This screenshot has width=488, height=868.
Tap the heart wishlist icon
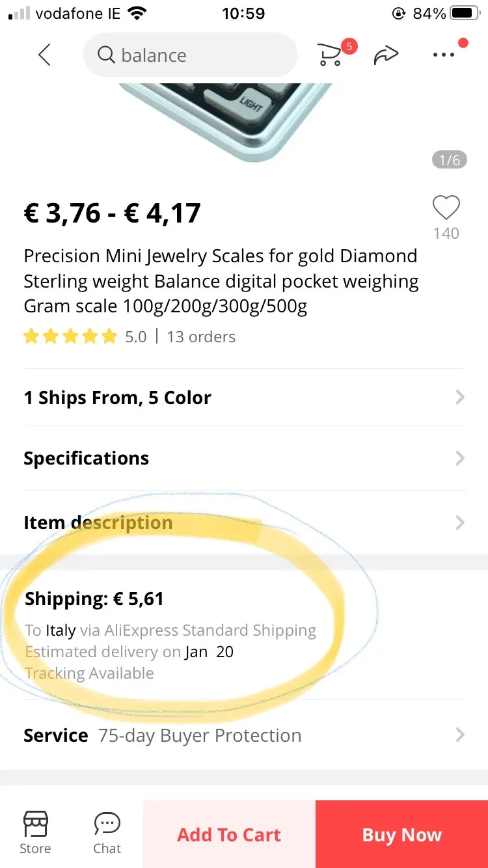(446, 208)
